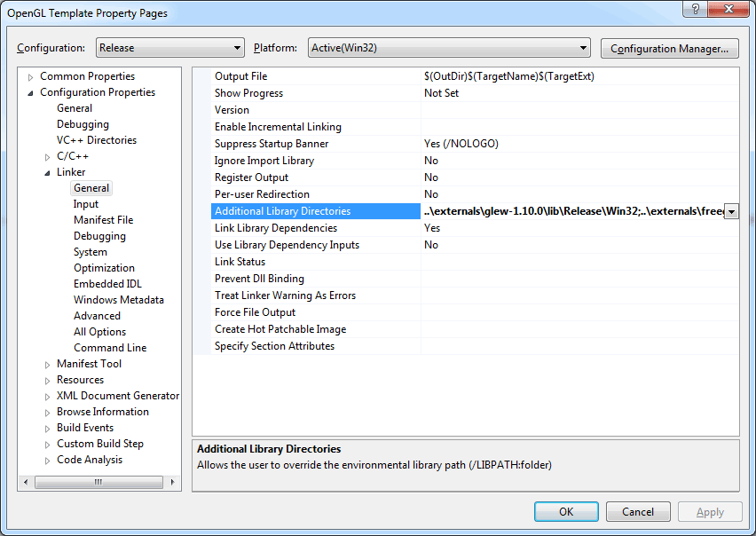756x536 pixels.
Task: Select the Linker General page
Action: [x=91, y=188]
